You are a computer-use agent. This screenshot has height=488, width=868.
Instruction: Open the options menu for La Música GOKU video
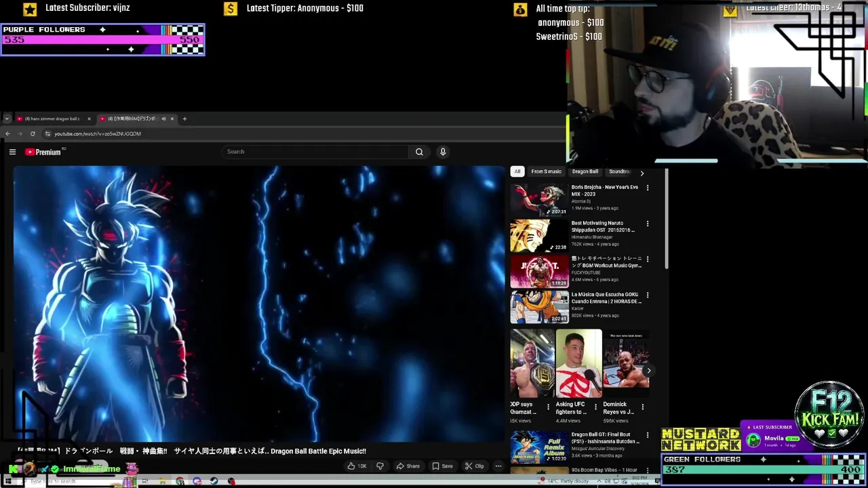[648, 295]
